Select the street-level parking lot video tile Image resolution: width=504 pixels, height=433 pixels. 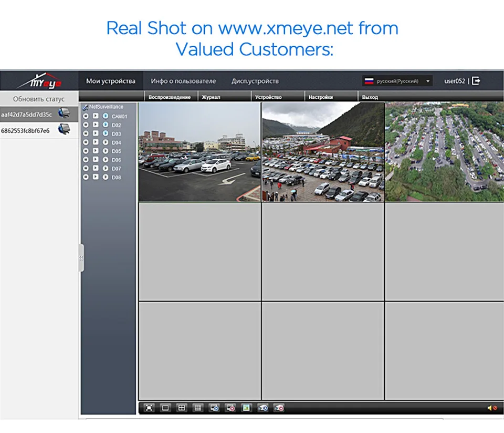coord(199,152)
